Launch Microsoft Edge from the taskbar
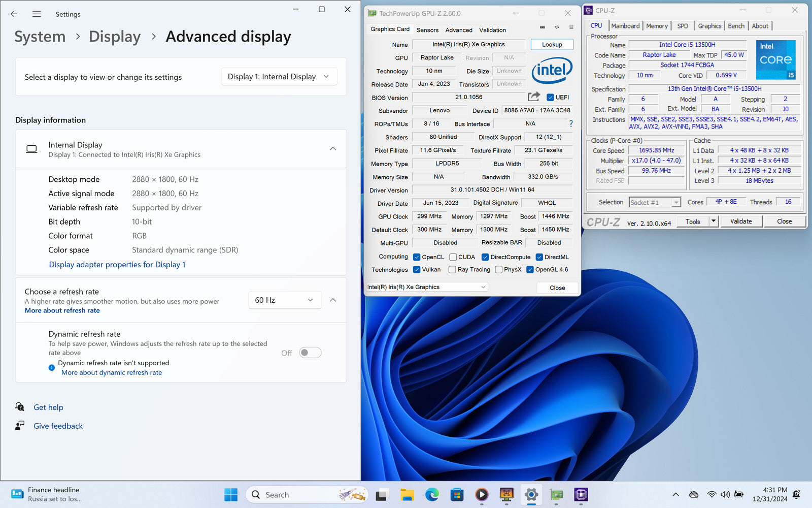 pos(432,494)
